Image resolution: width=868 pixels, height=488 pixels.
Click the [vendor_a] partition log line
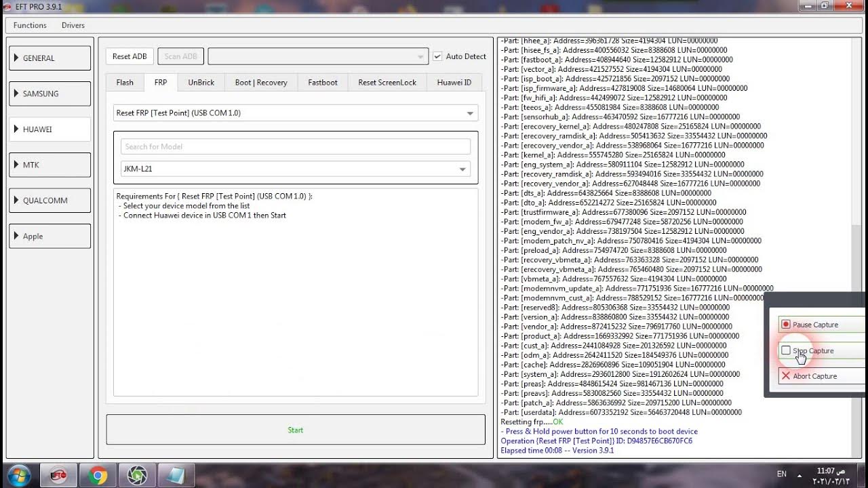pyautogui.click(x=616, y=327)
